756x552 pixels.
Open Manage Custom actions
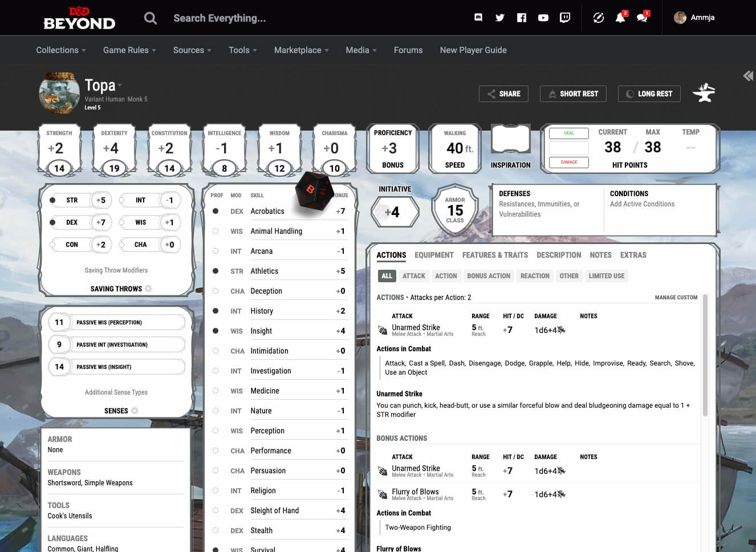click(x=676, y=297)
